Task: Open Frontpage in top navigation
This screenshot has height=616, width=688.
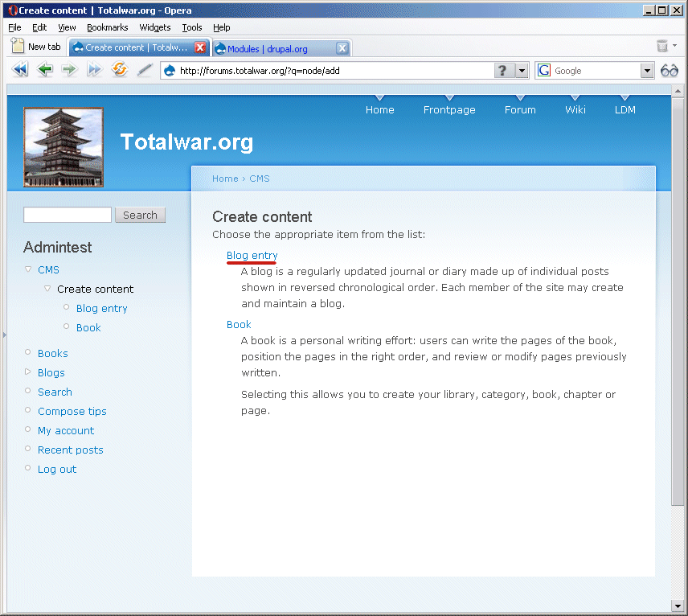Action: coord(449,109)
